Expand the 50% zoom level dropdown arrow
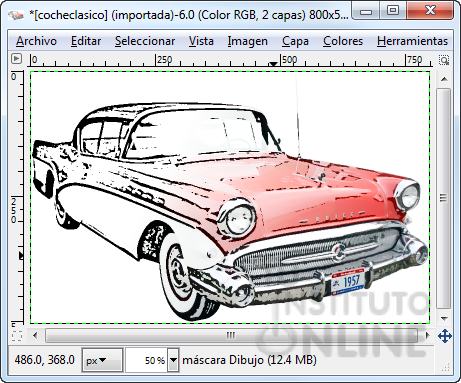Image resolution: width=461 pixels, height=383 pixels. tap(173, 360)
